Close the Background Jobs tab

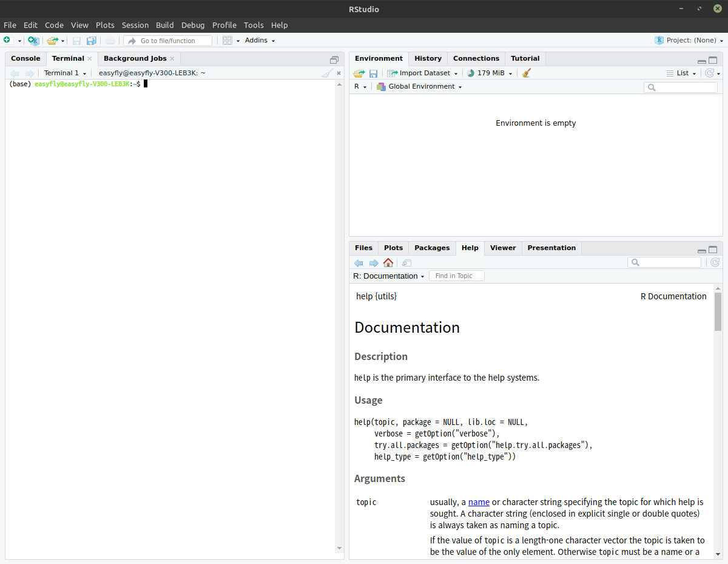172,59
